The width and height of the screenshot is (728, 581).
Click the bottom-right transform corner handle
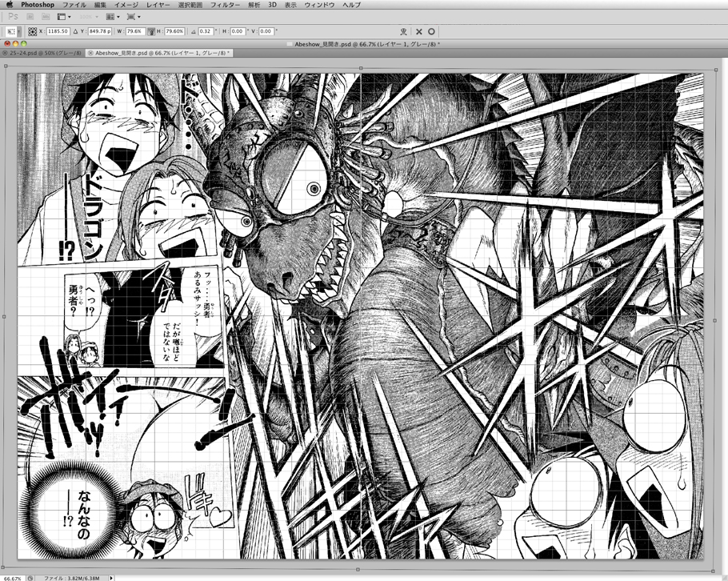pyautogui.click(x=714, y=571)
